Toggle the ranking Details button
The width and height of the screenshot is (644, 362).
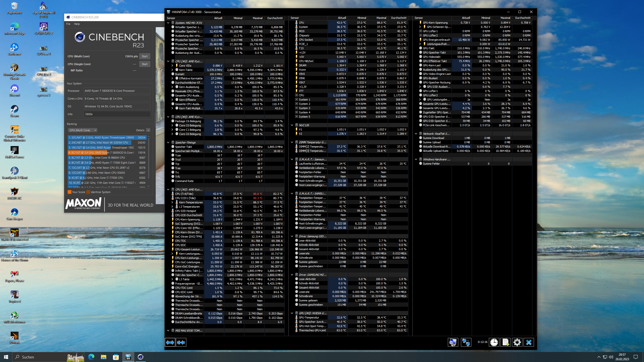(148, 130)
